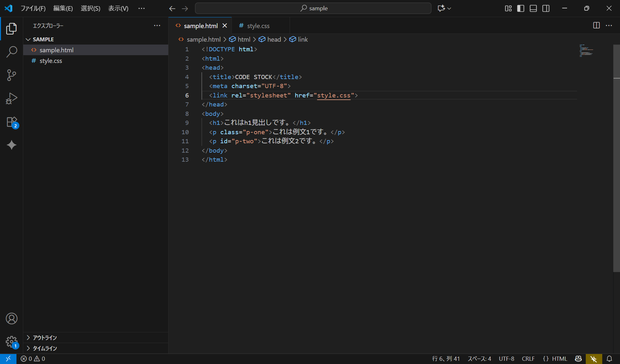620x364 pixels.
Task: Expand the タイムライン section
Action: click(x=45, y=349)
